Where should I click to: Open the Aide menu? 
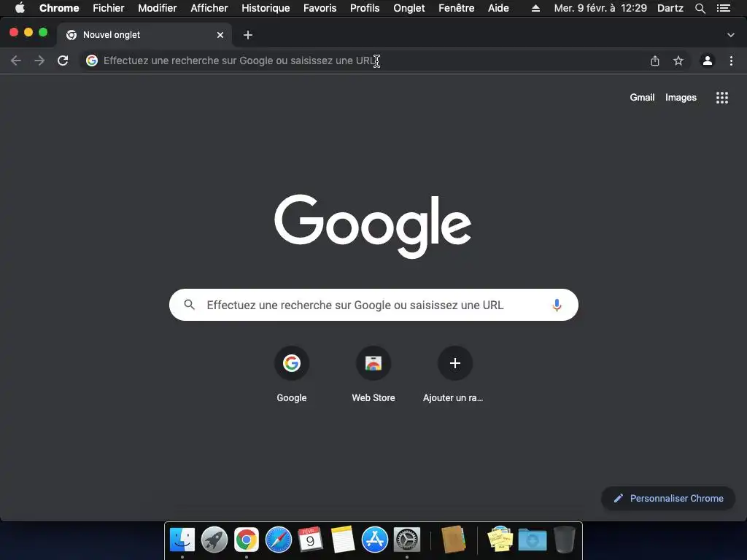click(x=498, y=8)
